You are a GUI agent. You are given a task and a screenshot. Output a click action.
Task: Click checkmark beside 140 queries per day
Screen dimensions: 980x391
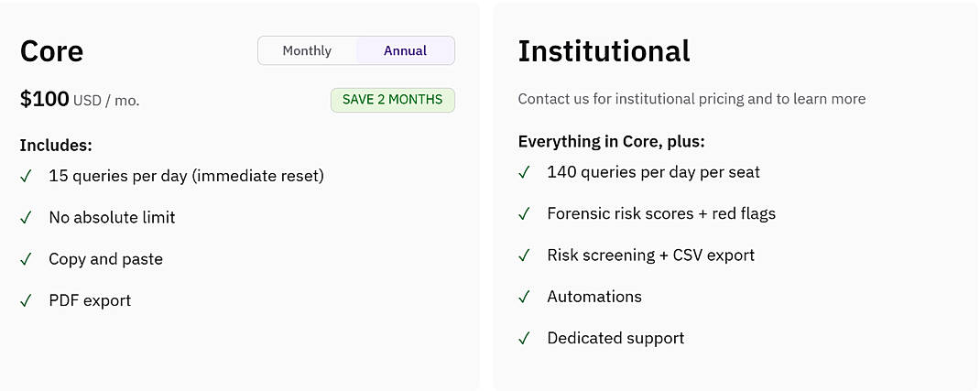[x=524, y=172]
